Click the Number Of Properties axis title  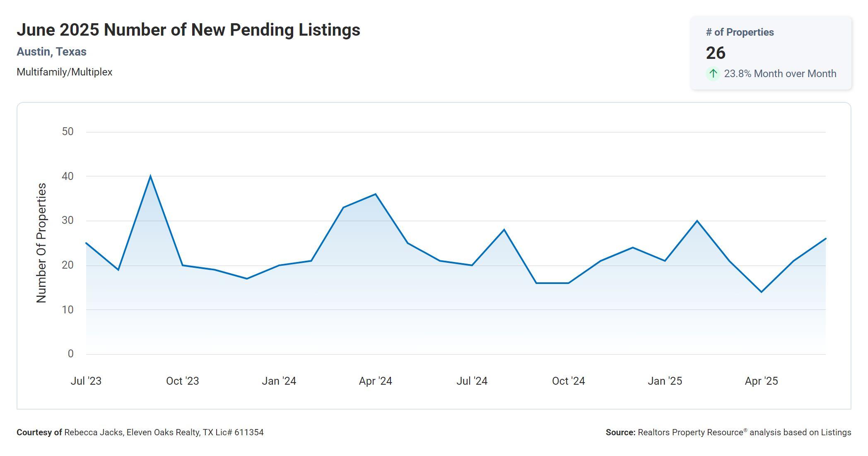coord(41,243)
